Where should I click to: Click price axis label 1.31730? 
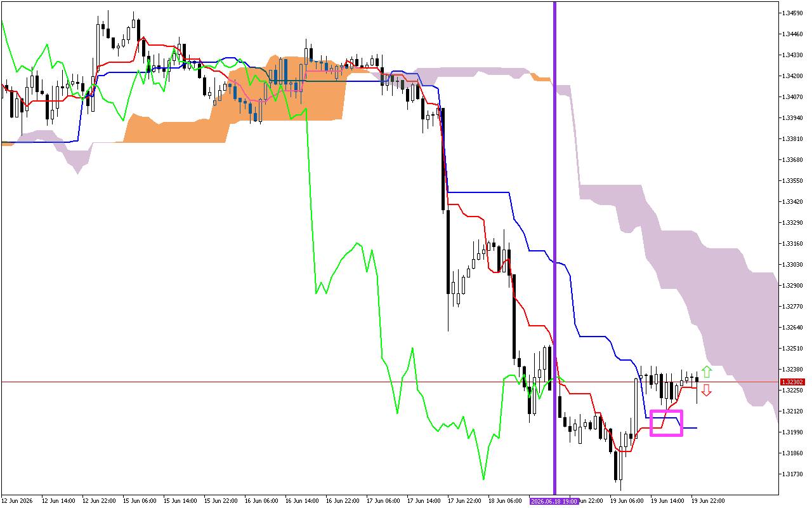coord(793,474)
